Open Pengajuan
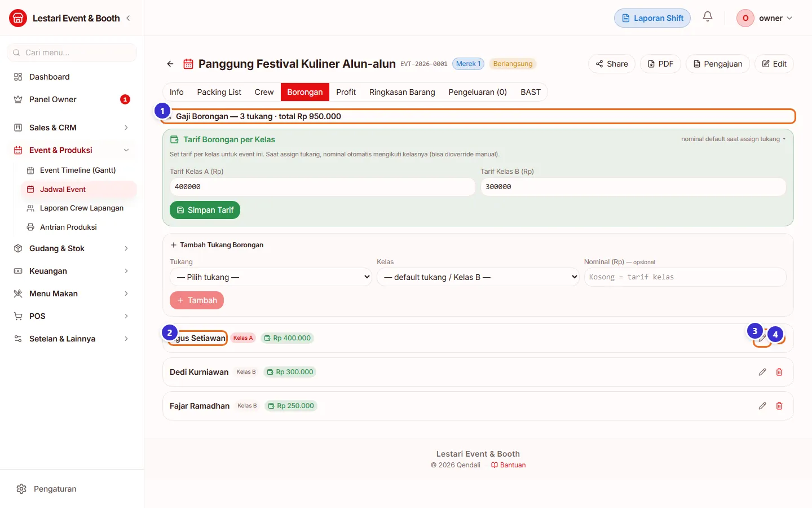Viewport: 812px width, 508px height. [718, 64]
